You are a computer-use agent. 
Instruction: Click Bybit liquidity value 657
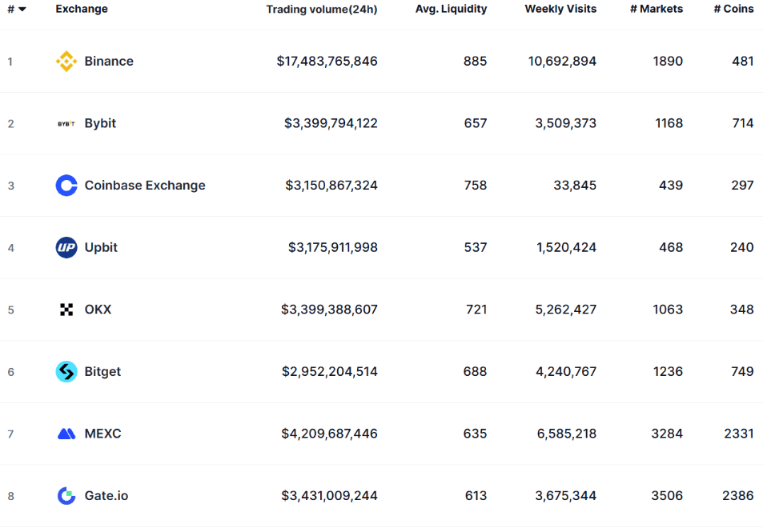476,123
